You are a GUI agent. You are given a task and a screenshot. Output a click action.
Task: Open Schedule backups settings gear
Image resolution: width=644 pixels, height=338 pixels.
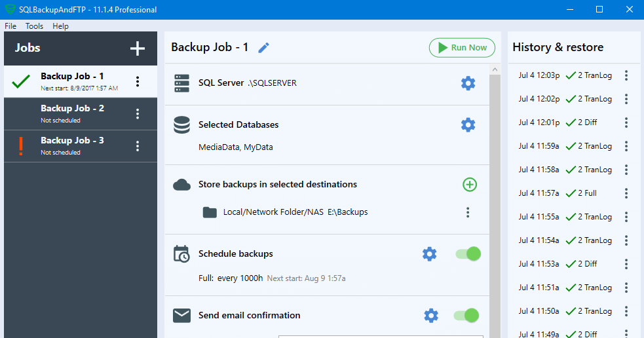pyautogui.click(x=430, y=254)
